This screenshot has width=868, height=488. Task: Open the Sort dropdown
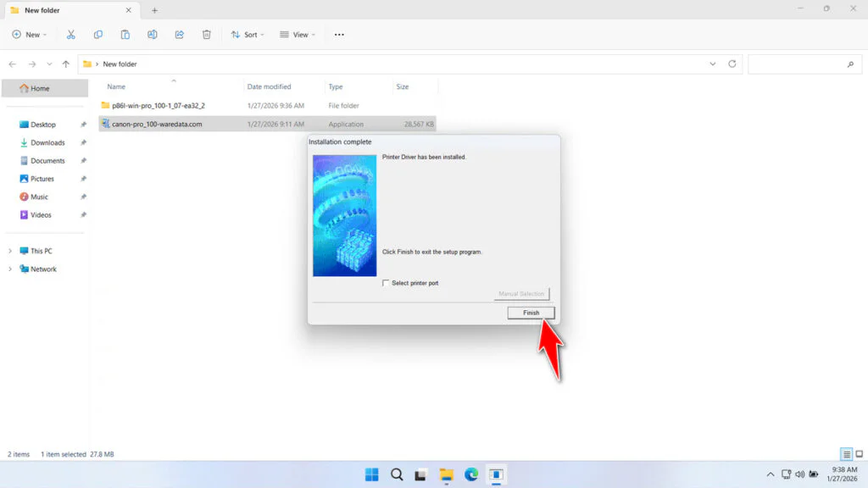247,34
